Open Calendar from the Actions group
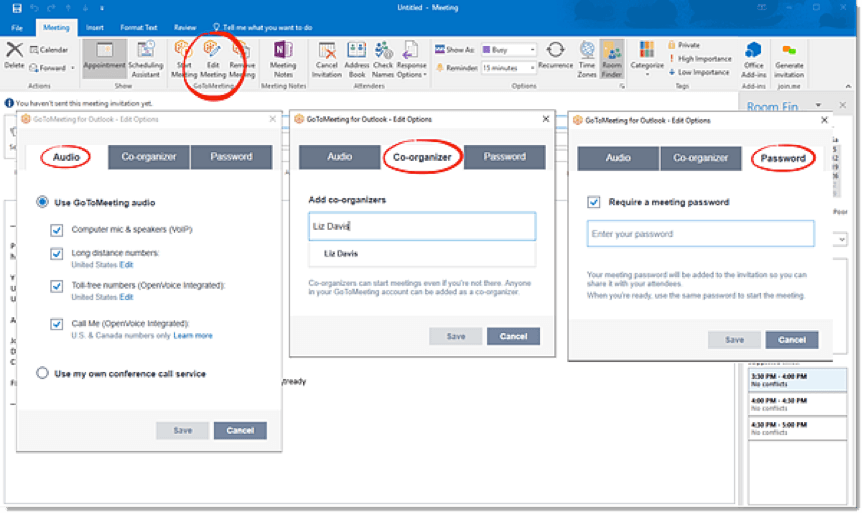862x513 pixels. (x=49, y=50)
